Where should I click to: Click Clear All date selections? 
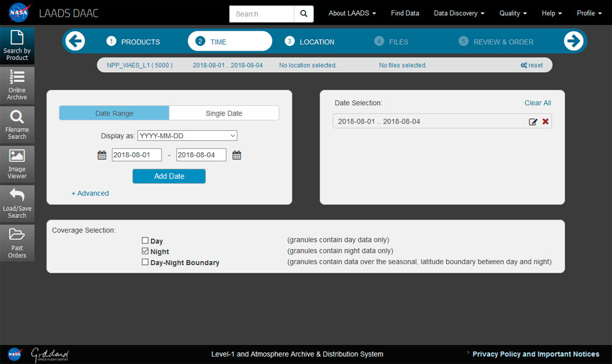(x=537, y=103)
